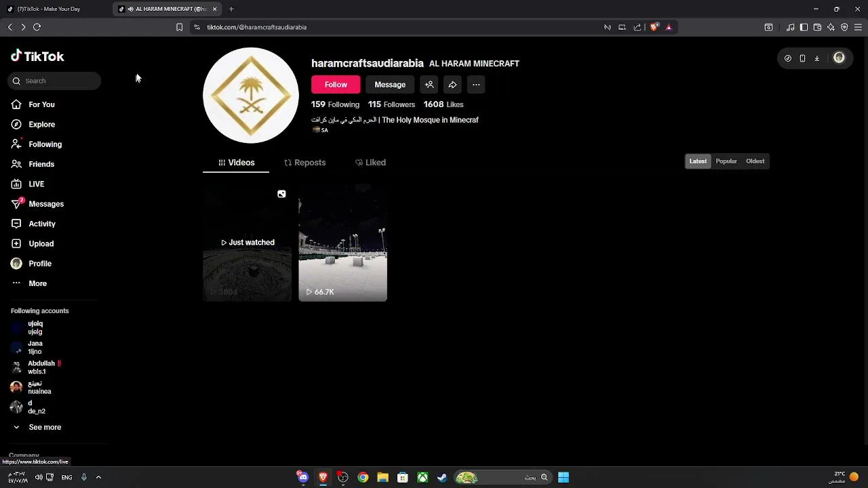The height and width of the screenshot is (488, 868).
Task: Open the 159 Following list
Action: (x=335, y=104)
